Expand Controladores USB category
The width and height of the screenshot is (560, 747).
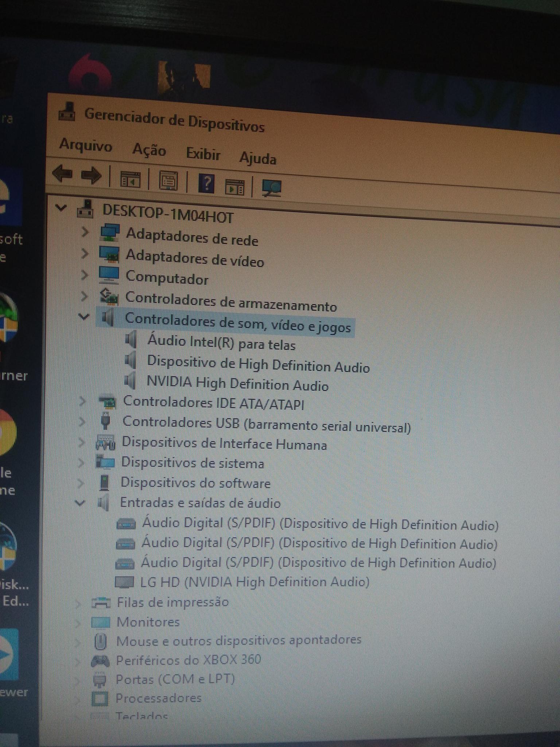click(x=82, y=421)
